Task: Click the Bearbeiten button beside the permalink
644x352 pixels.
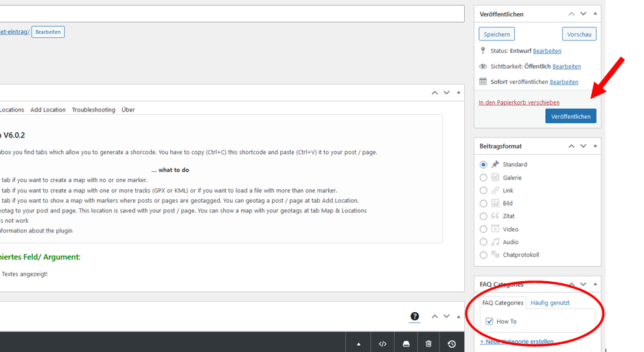Action: (48, 32)
